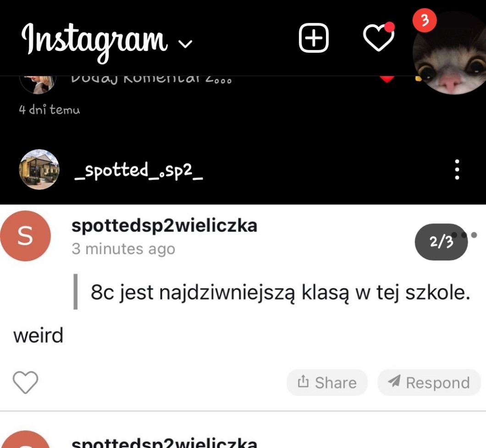Tap the partially hidden add comment field

tap(151, 79)
